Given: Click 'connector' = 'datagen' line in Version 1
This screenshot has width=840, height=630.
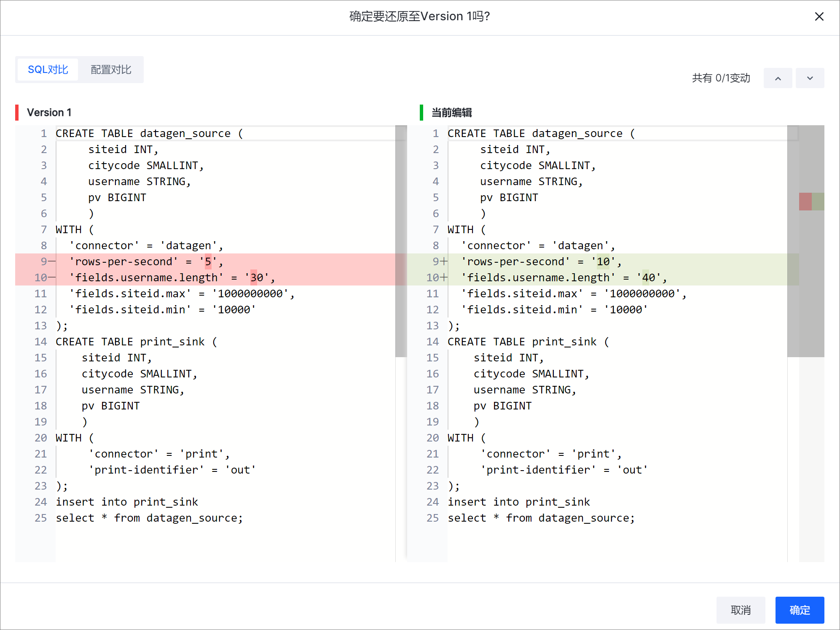Looking at the screenshot, I should pos(146,245).
